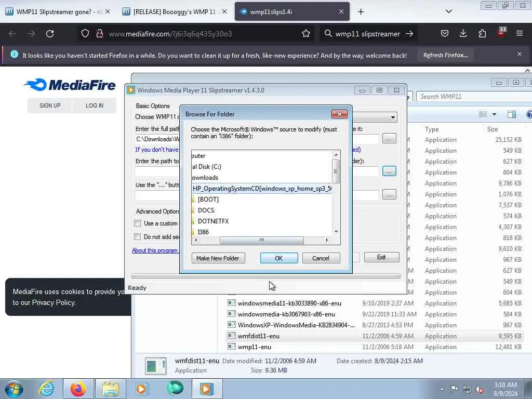Viewport: 532px width, 399px height.
Task: Open the Firefox hamburger menu
Action: (x=520, y=33)
